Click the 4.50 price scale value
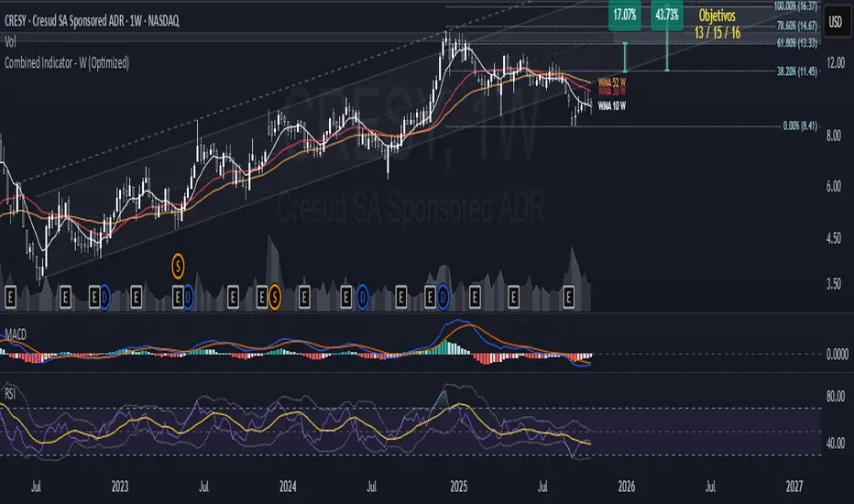Image resolution: width=854 pixels, height=504 pixels. point(834,238)
